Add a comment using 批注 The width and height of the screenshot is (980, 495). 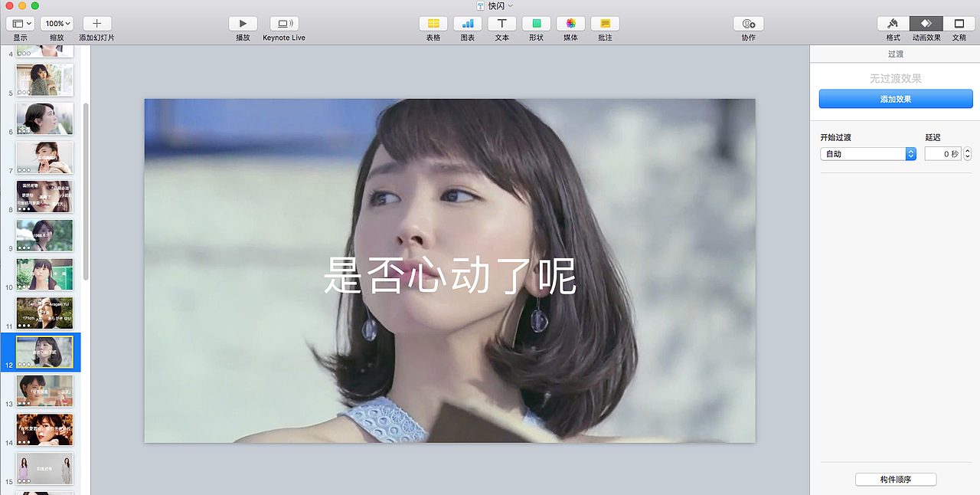(x=605, y=25)
